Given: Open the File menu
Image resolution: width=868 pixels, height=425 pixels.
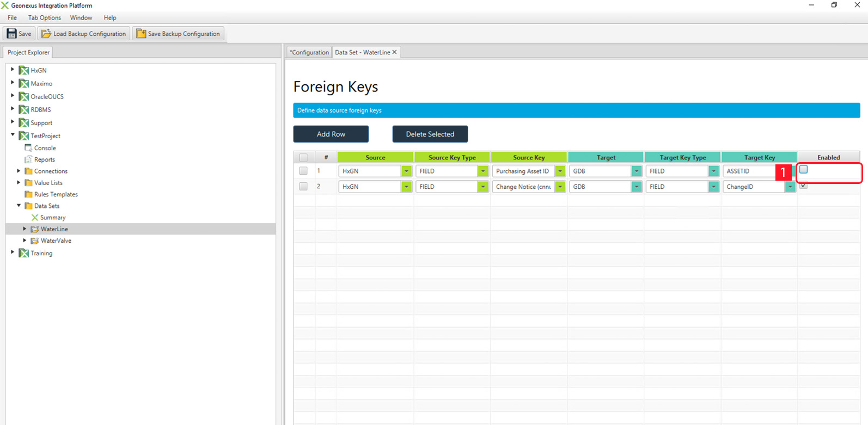Looking at the screenshot, I should pyautogui.click(x=12, y=17).
